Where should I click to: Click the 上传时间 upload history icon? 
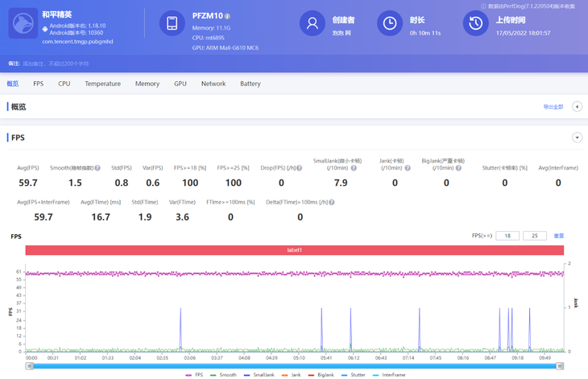(475, 24)
